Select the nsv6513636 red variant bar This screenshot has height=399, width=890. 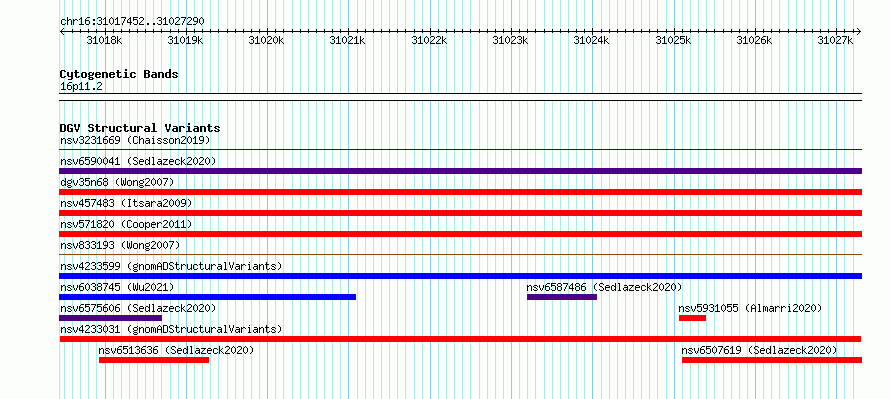click(x=154, y=360)
